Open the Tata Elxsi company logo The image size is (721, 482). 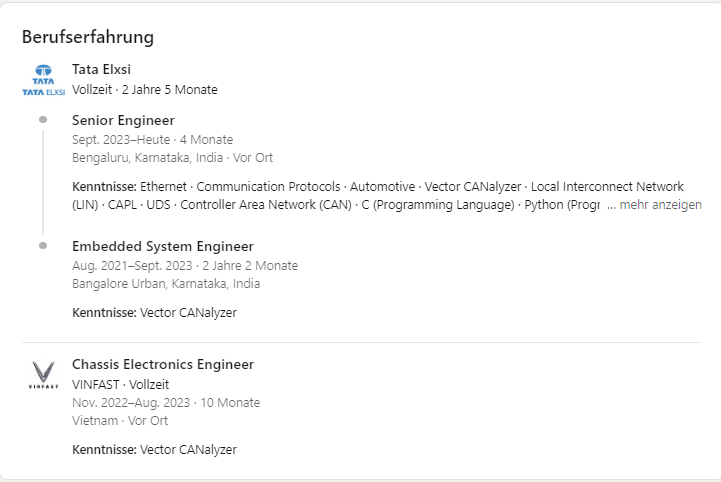point(44,80)
